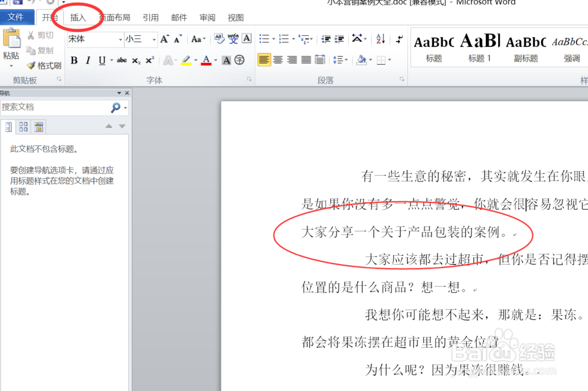588x391 pixels.
Task: Open the 邮件 ribbon tab
Action: [x=179, y=18]
